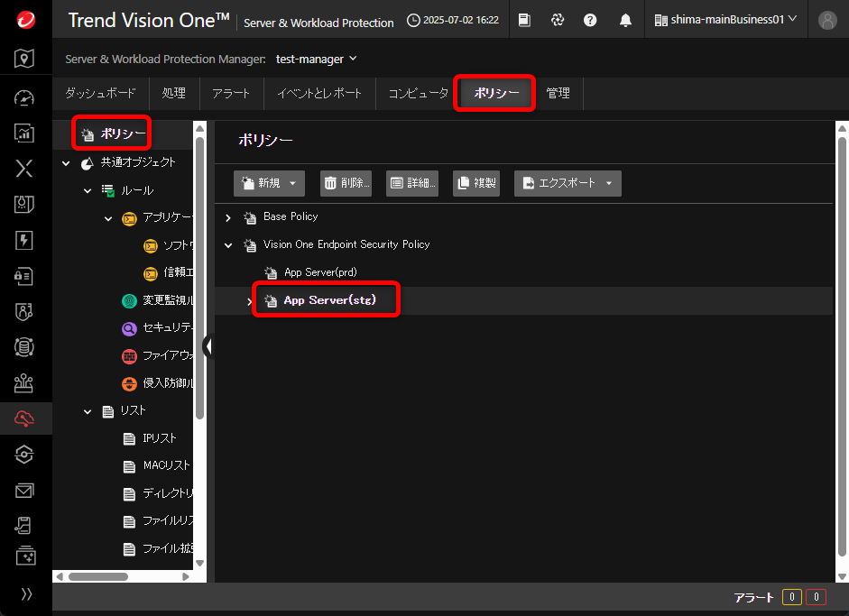Collapse the 共通オブジェクト tree node
849x616 pixels.
point(66,163)
